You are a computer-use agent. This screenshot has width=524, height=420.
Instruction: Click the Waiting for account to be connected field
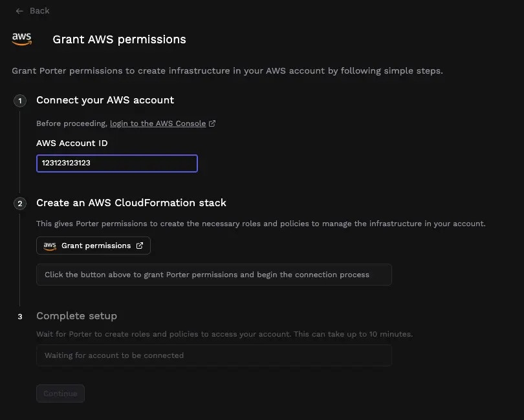point(214,355)
